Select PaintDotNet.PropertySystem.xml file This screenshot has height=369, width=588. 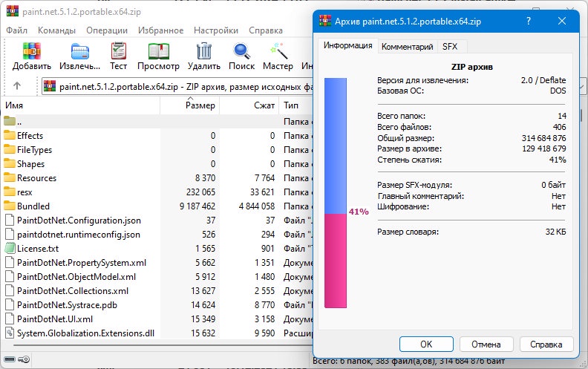[x=82, y=263]
